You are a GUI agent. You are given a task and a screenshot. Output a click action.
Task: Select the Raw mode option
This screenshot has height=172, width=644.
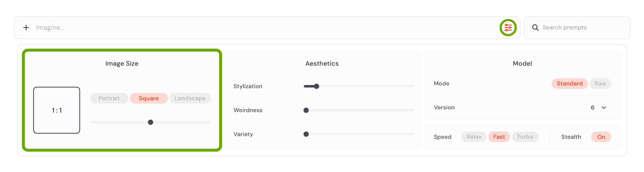click(x=600, y=83)
